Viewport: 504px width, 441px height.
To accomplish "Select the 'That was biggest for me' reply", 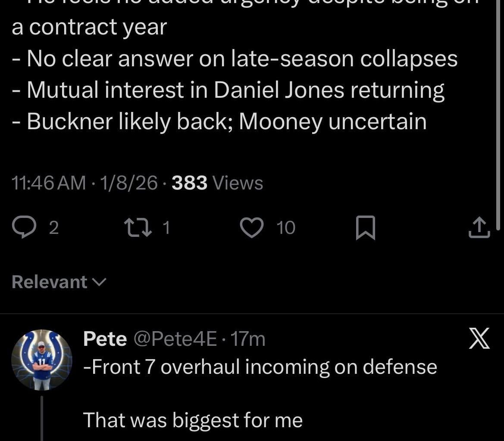I will click(x=193, y=420).
